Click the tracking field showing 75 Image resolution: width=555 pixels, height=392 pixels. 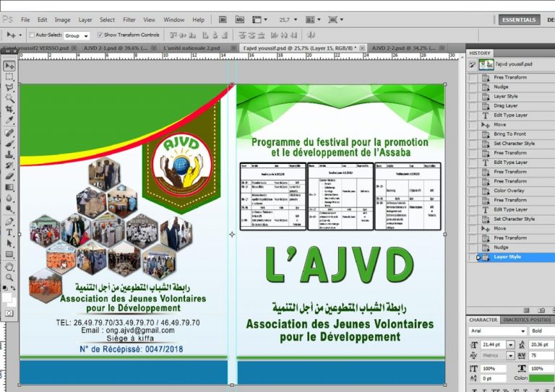541,356
